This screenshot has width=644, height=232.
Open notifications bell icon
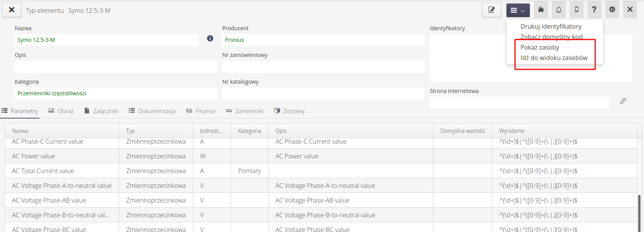click(559, 10)
